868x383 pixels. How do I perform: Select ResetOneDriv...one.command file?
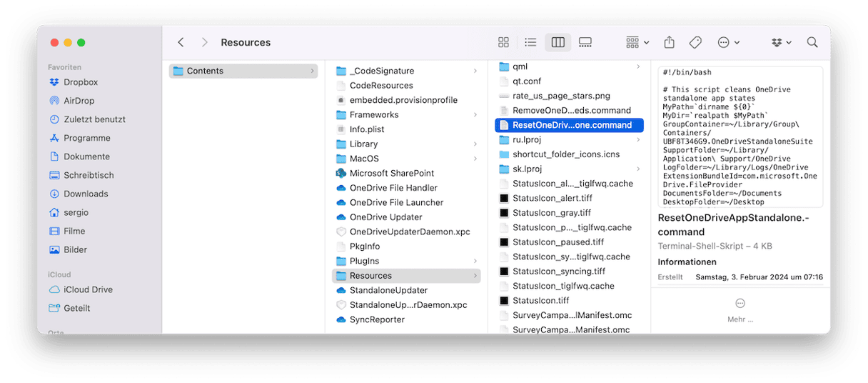tap(569, 125)
